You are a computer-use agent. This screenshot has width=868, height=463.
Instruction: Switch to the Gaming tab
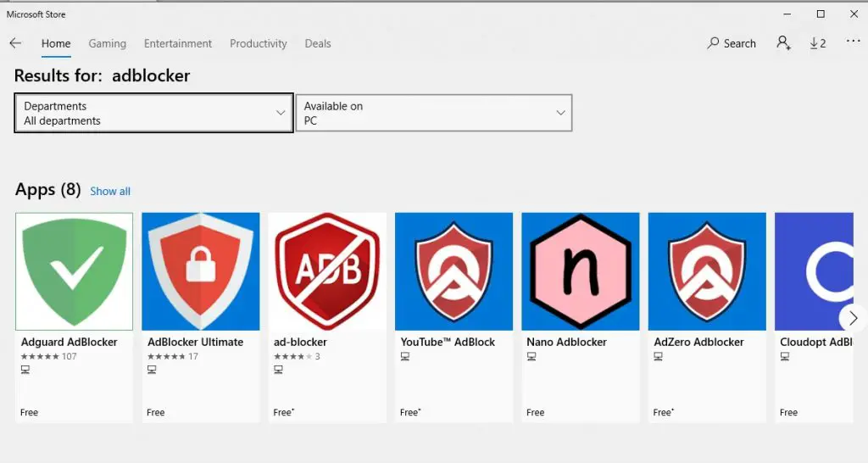(108, 43)
